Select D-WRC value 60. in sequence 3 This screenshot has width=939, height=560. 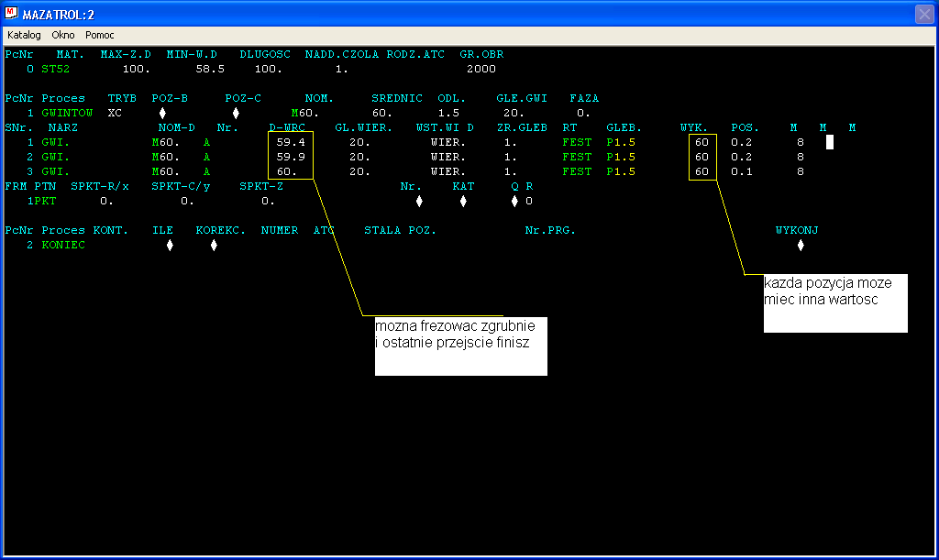click(x=287, y=171)
